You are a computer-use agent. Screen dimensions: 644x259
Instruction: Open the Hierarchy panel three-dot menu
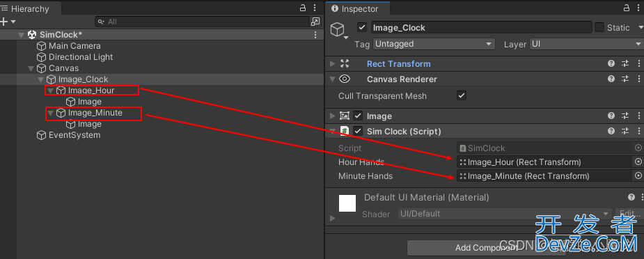pos(315,8)
